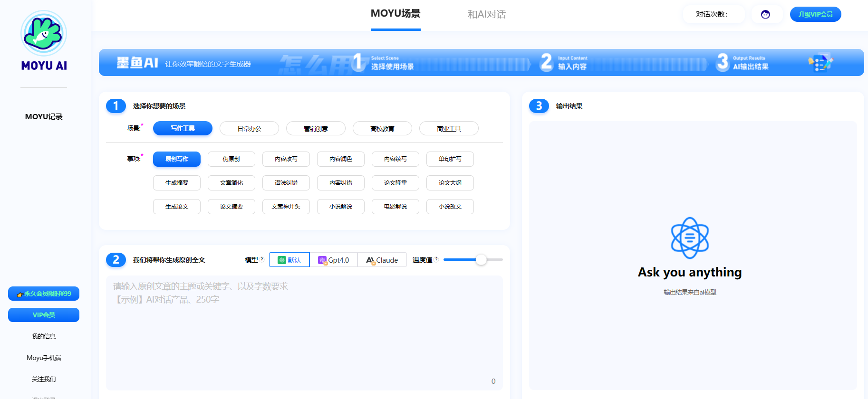This screenshot has height=399, width=868.
Task: Click the user avatar icon in header
Action: point(765,14)
